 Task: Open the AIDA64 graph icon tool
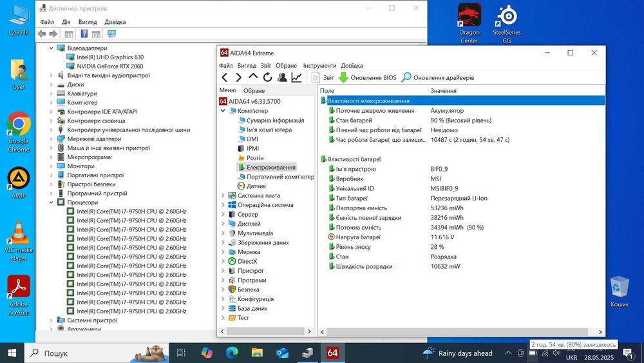[296, 77]
